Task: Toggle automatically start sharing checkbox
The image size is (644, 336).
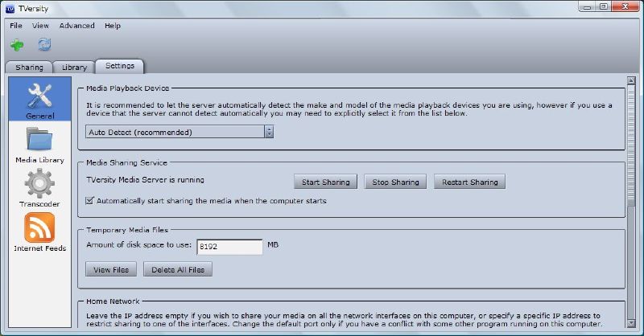Action: (x=89, y=201)
